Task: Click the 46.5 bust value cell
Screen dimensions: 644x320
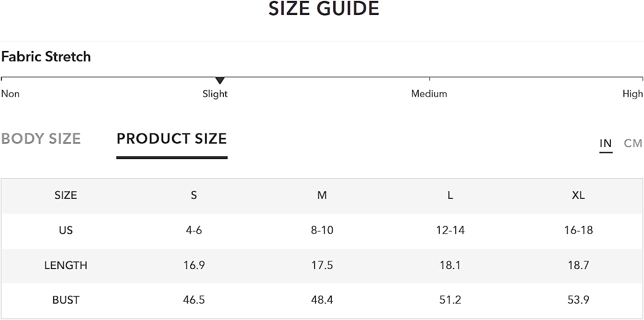Action: point(194,300)
